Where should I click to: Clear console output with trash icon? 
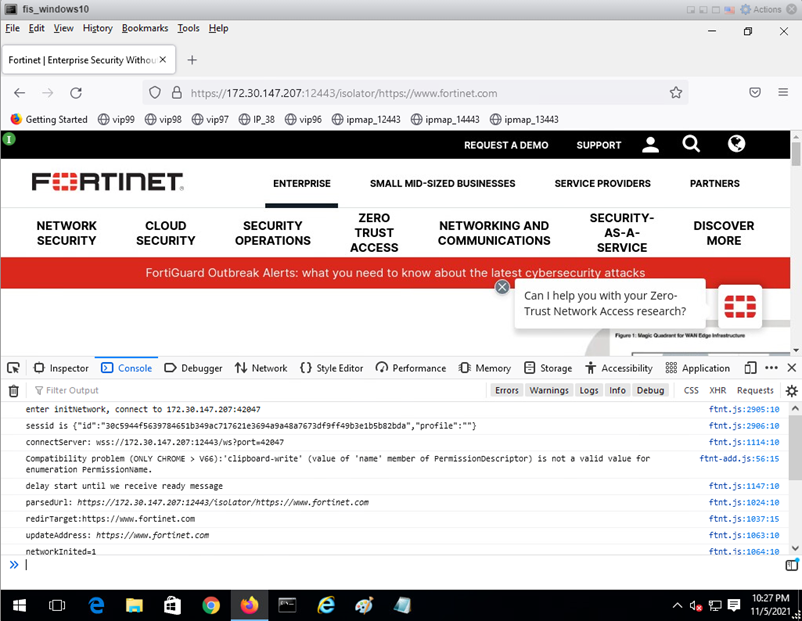tap(14, 390)
